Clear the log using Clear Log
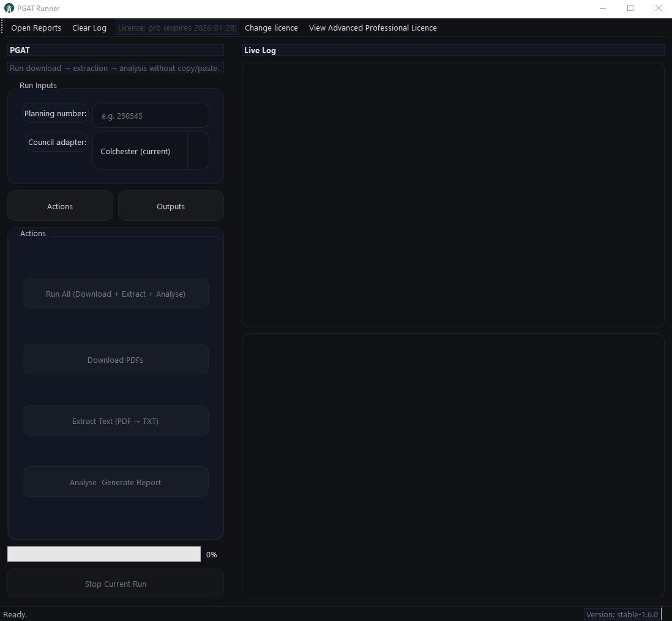Image resolution: width=672 pixels, height=621 pixels. 89,28
